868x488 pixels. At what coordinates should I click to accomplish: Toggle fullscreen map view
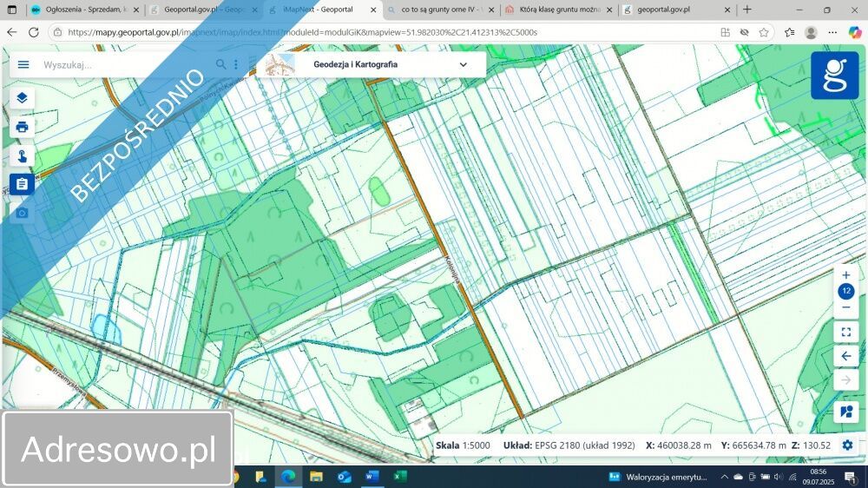click(x=846, y=332)
